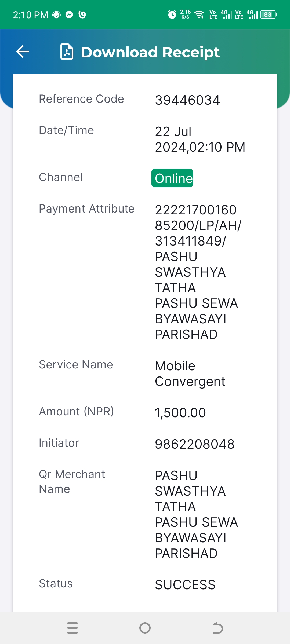290x644 pixels.
Task: Tap the Download Receipt title
Action: point(150,52)
